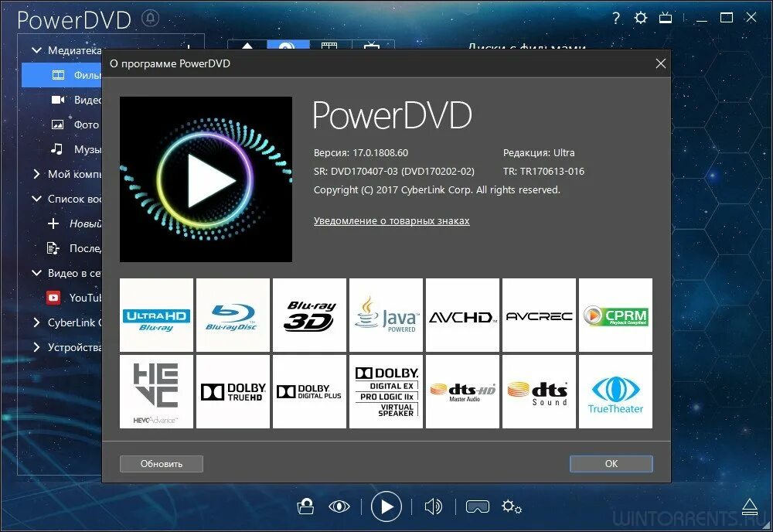Expand the Мой компьютер section
This screenshot has height=532, width=773.
[36, 174]
